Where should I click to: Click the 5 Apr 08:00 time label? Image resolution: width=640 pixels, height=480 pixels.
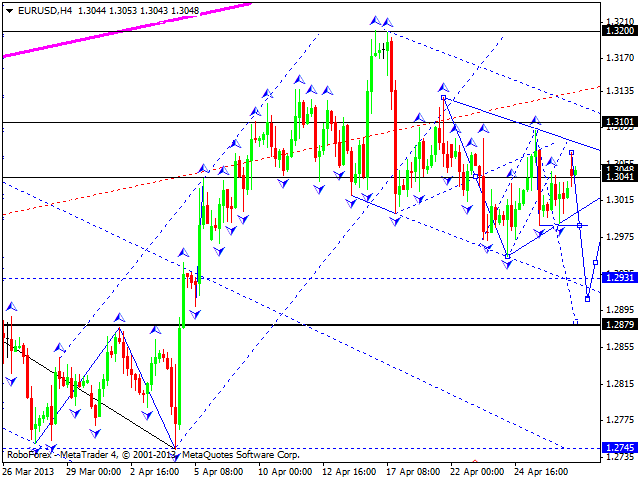tap(219, 471)
